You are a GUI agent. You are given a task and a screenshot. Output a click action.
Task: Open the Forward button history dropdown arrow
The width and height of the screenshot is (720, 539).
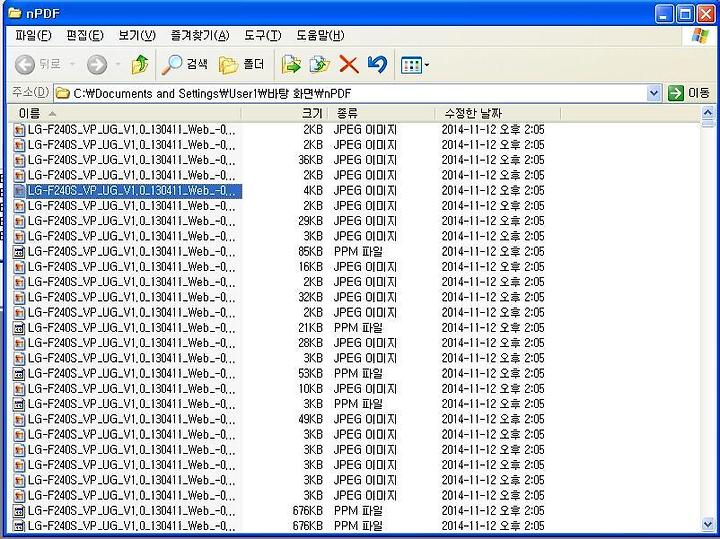point(118,64)
